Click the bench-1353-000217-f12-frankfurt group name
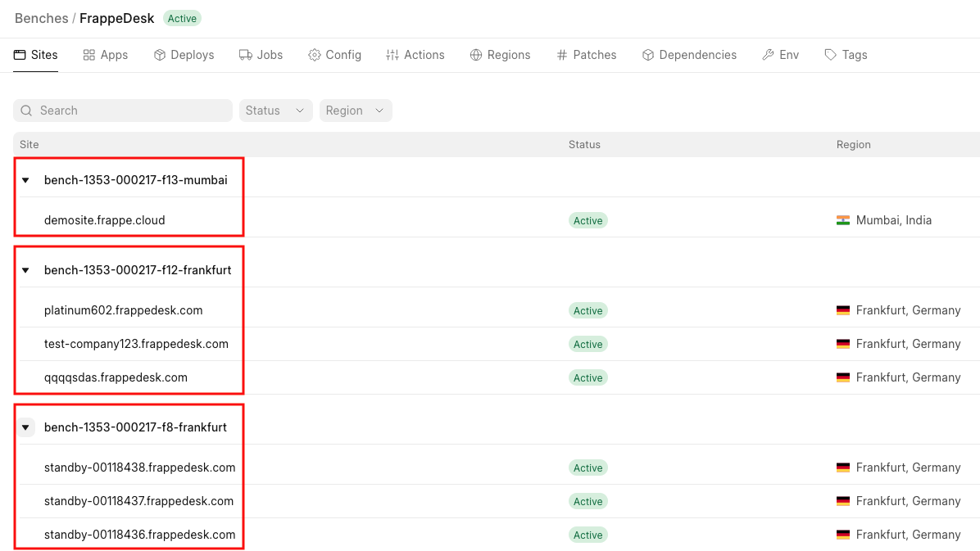The width and height of the screenshot is (980, 551). tap(138, 270)
